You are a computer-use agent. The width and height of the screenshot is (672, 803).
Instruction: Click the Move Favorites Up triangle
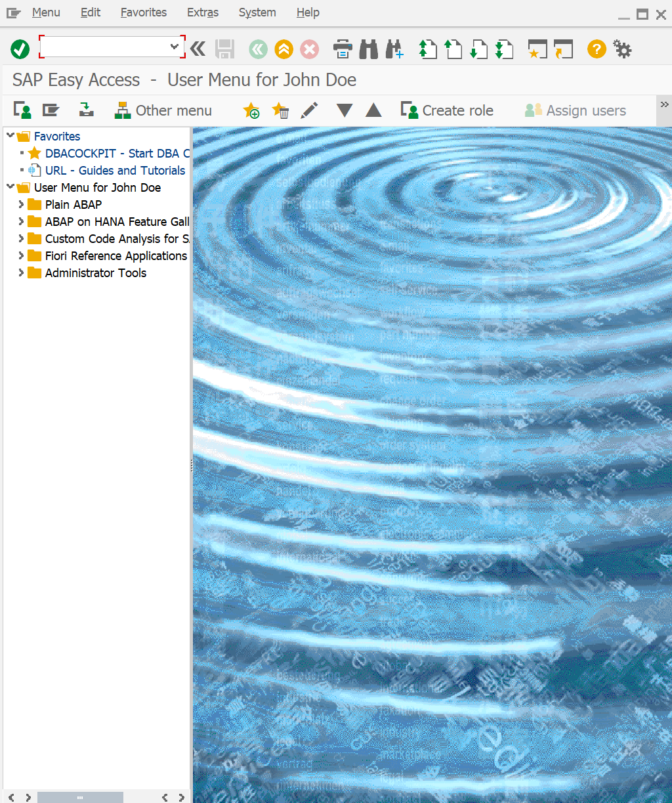(373, 110)
